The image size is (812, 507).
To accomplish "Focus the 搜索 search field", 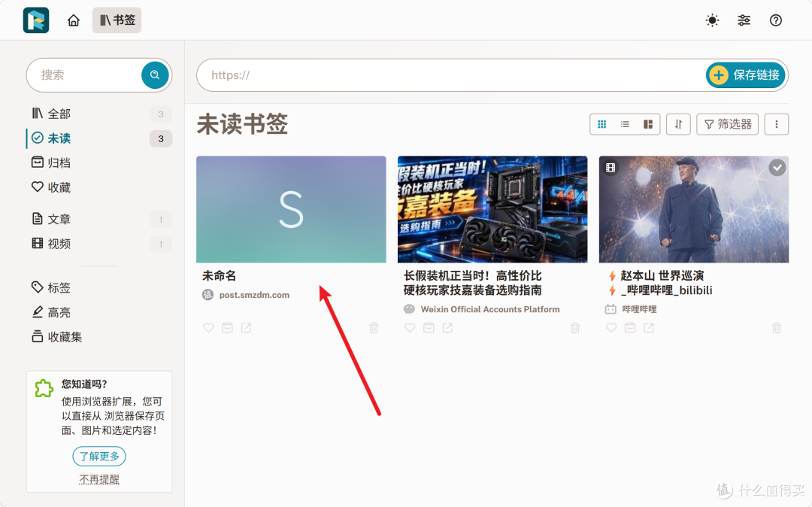I will pyautogui.click(x=86, y=75).
